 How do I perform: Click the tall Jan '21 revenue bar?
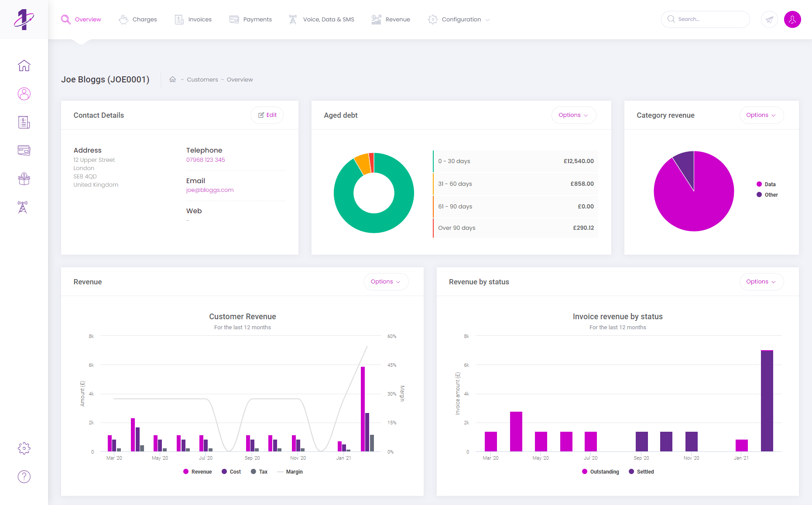pos(363,409)
